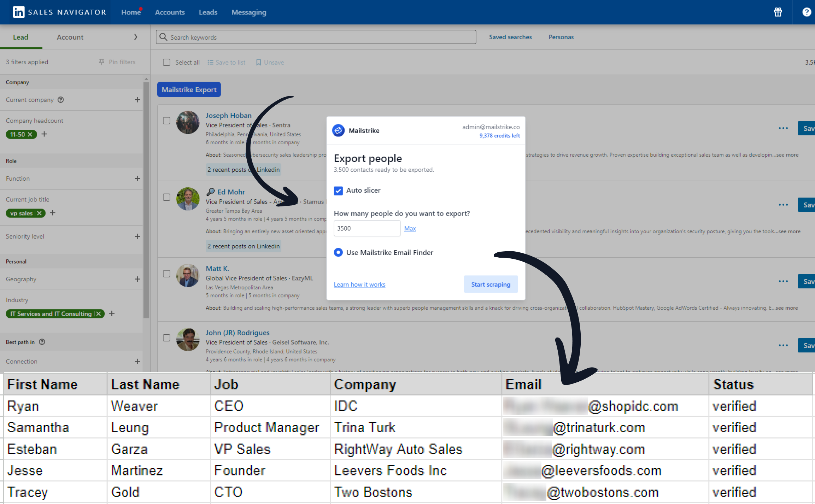
Task: Open John (JR) Rodrigues profile link
Action: tap(238, 333)
